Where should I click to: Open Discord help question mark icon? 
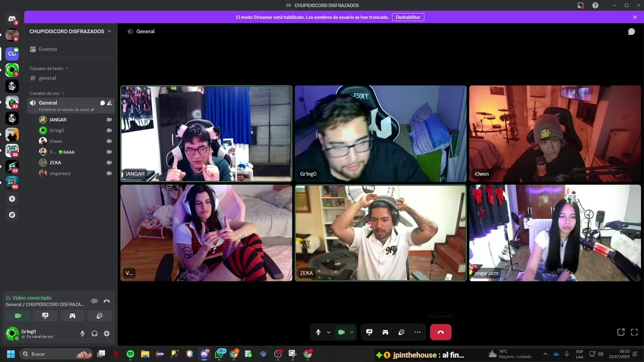coord(595,6)
